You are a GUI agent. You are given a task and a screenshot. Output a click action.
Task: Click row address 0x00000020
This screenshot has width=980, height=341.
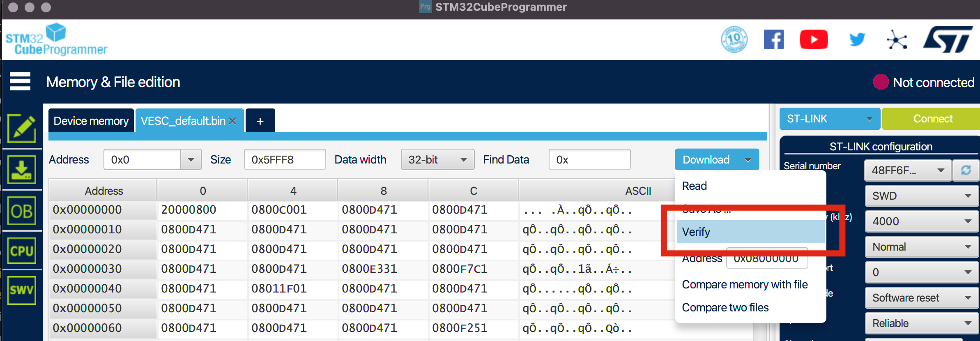[104, 249]
